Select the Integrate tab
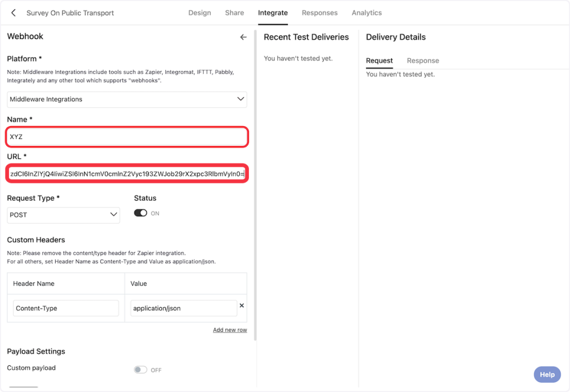 tap(273, 13)
